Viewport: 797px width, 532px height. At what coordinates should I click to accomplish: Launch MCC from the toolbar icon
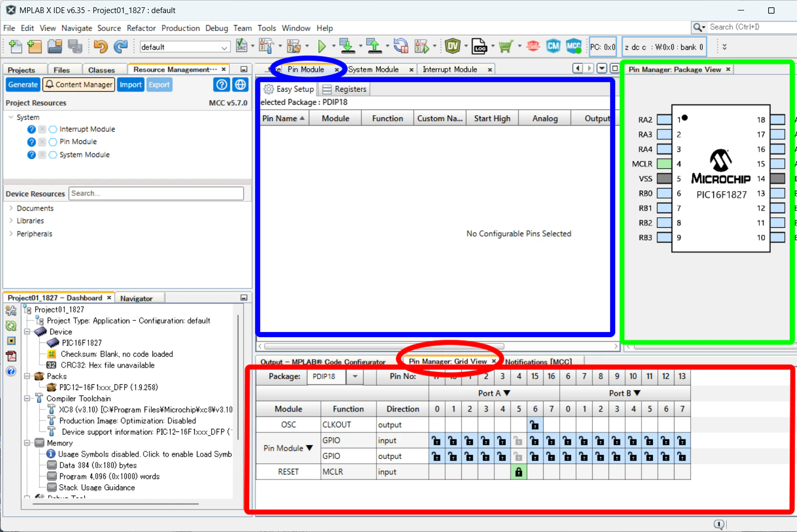[x=574, y=47]
